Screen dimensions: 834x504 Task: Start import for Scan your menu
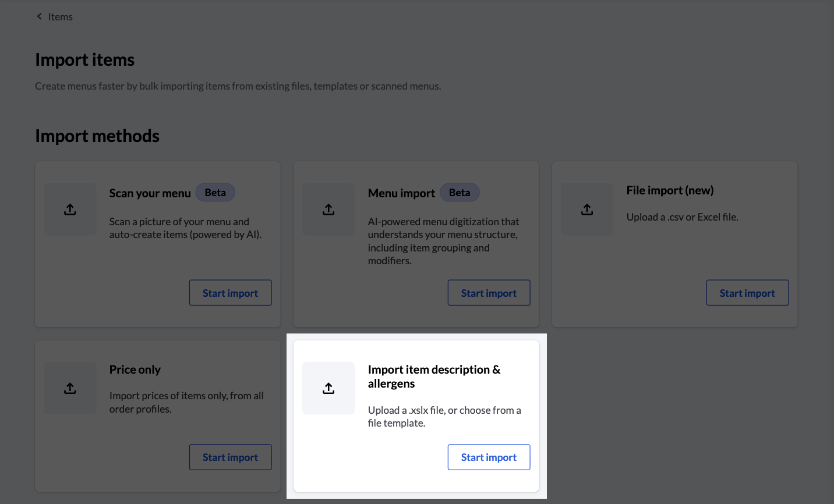pos(230,292)
